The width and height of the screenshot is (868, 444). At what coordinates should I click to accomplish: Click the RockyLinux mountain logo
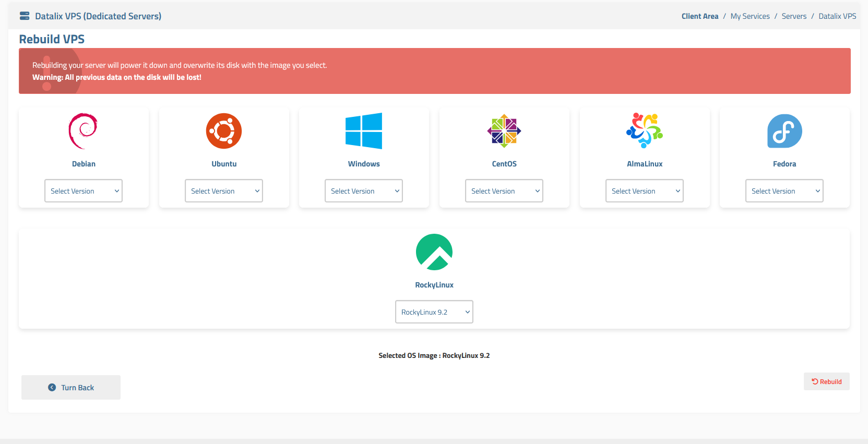point(434,252)
